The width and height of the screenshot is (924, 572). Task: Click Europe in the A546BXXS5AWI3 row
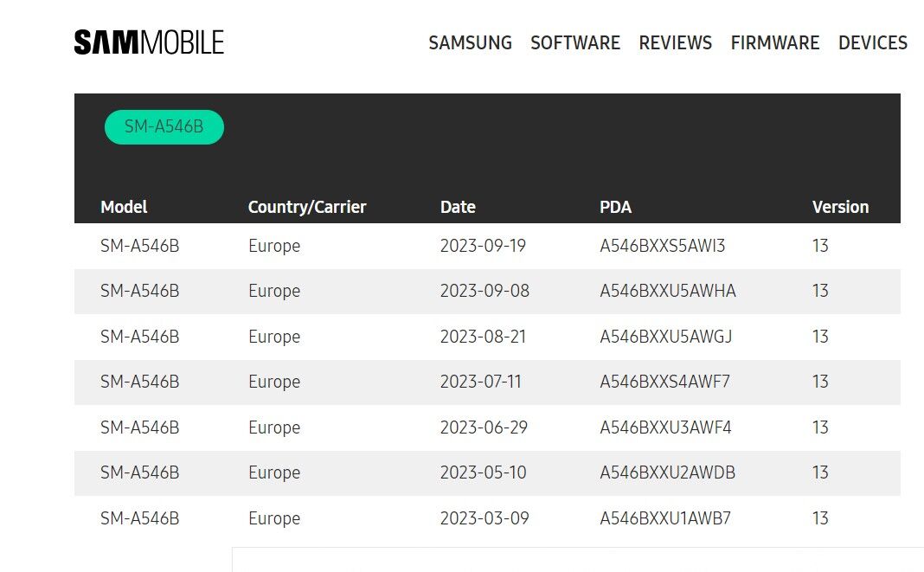tap(274, 247)
